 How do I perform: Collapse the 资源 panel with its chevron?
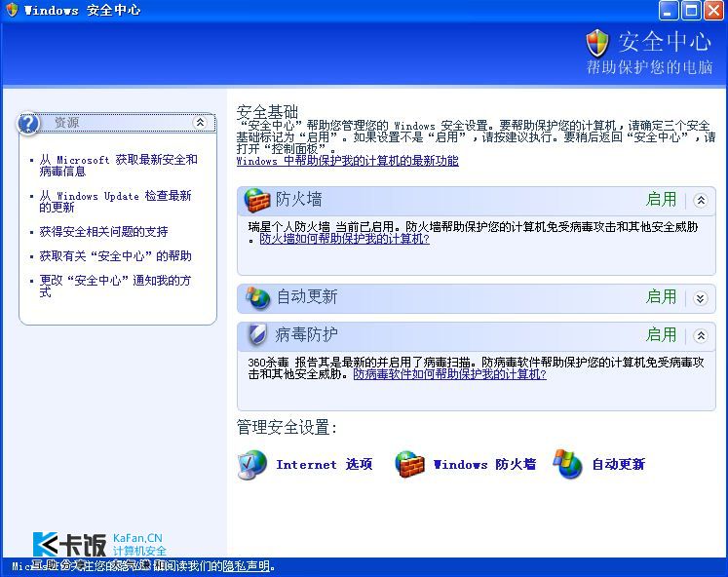(200, 123)
